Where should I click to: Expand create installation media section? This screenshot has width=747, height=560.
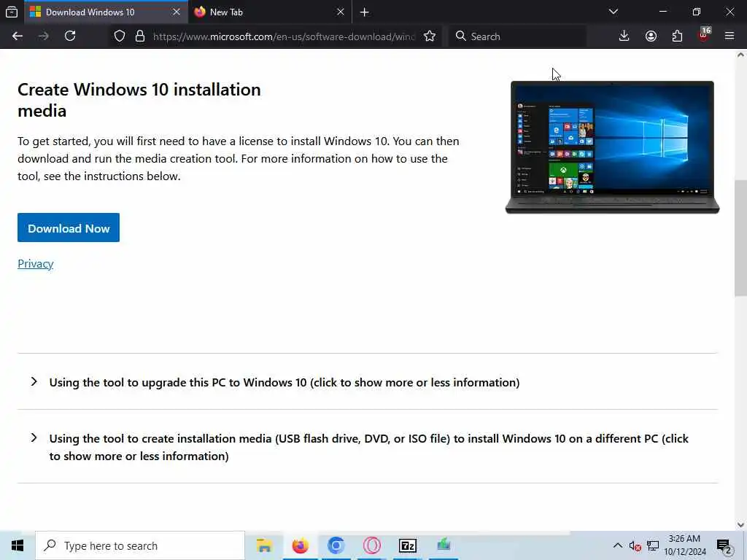368,447
